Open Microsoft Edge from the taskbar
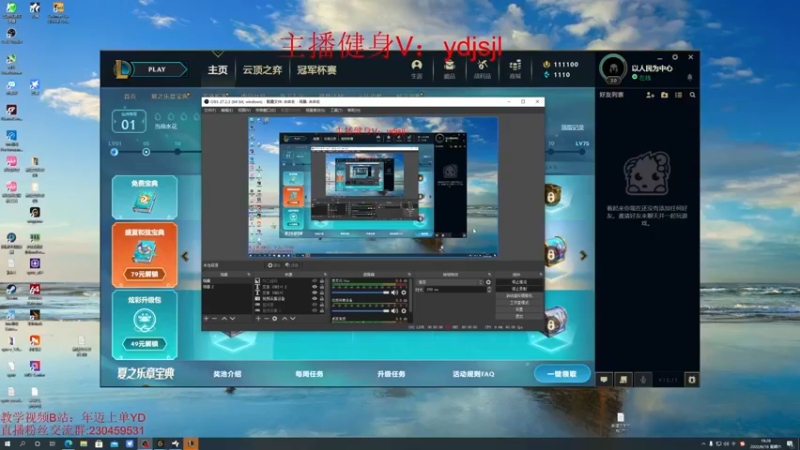Screen dimensions: 800x450 [68, 444]
